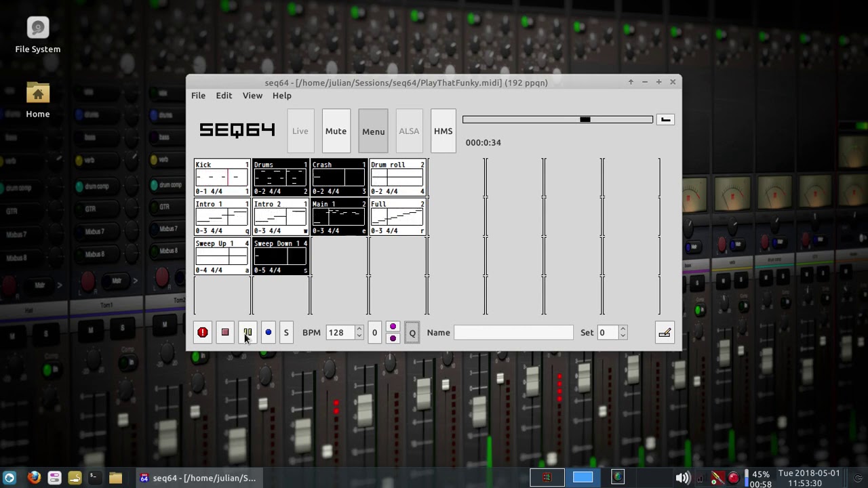Stop playback with the square stop button
868x488 pixels.
[x=225, y=332]
